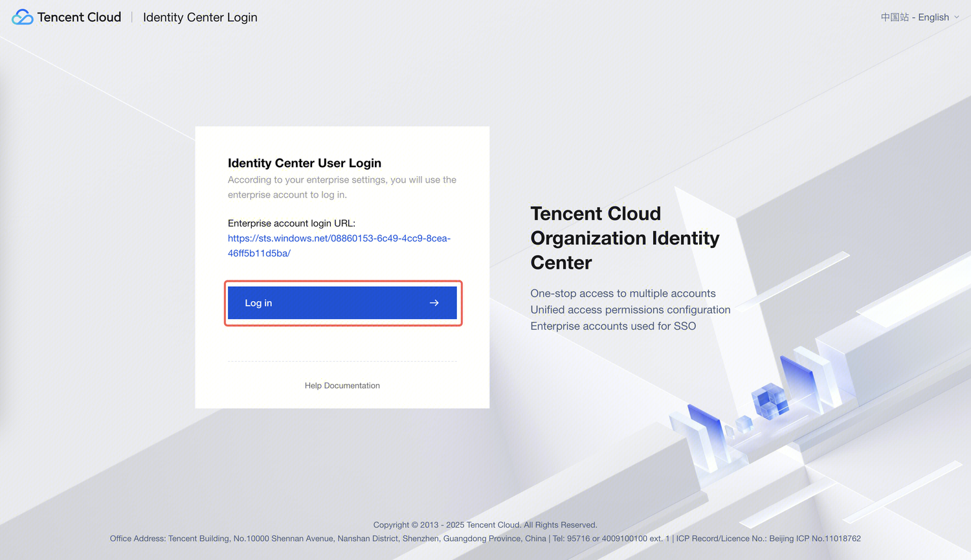Click the Identity Center Login header title
This screenshot has width=971, height=560.
[x=200, y=17]
